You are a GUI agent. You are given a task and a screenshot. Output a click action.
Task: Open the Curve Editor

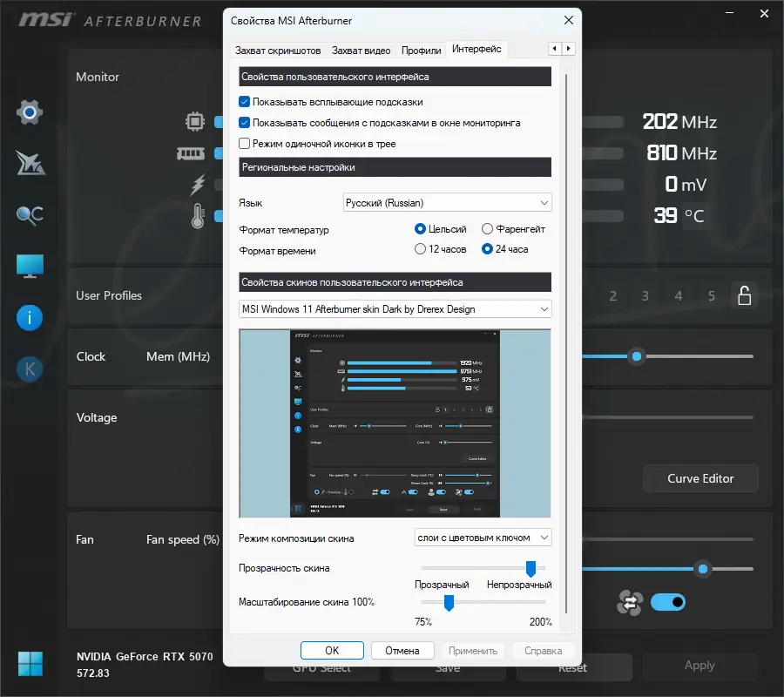700,478
